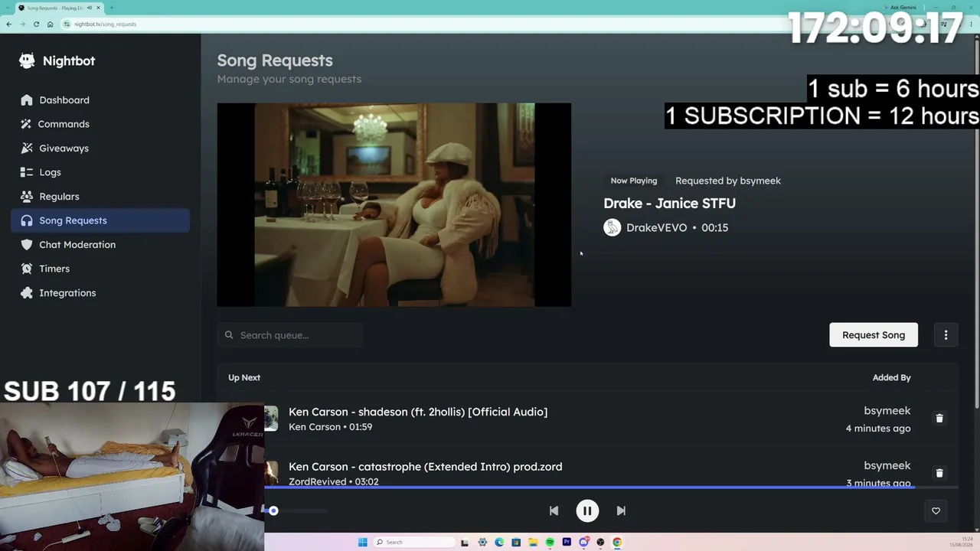Expand the browser tab search dropdown
This screenshot has height=551, width=980.
[x=8, y=8]
